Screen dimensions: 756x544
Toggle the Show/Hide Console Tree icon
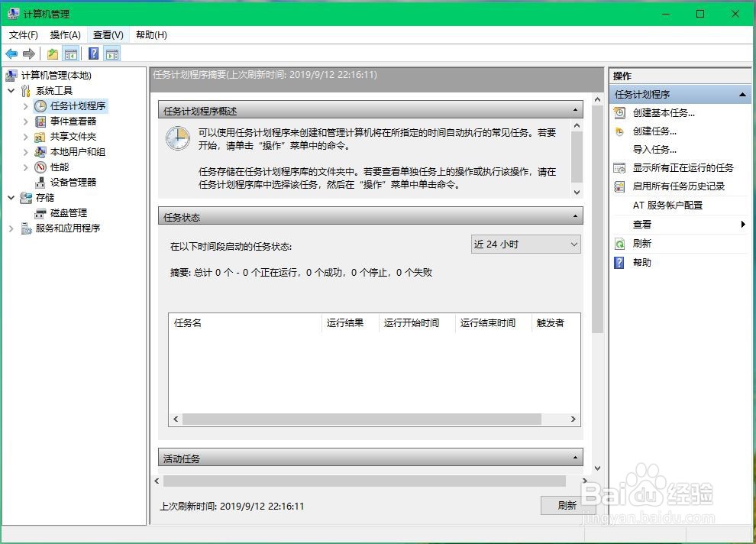point(71,54)
